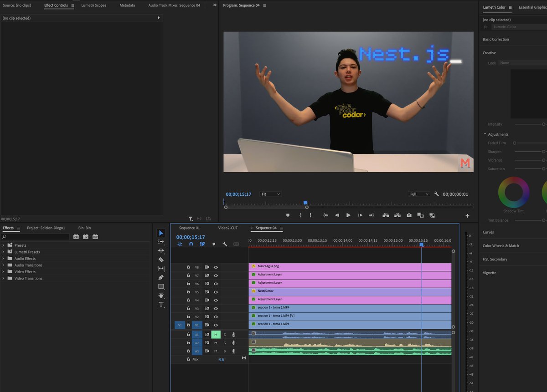Toggle lock on video track V5
This screenshot has height=392, width=547.
click(x=188, y=292)
